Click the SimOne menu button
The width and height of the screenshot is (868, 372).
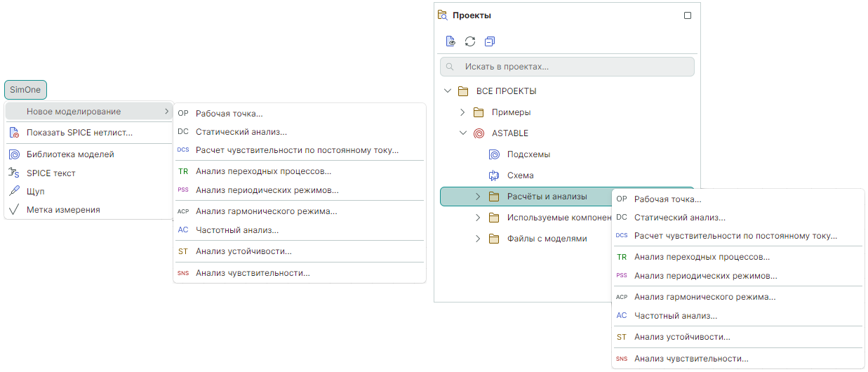(25, 90)
